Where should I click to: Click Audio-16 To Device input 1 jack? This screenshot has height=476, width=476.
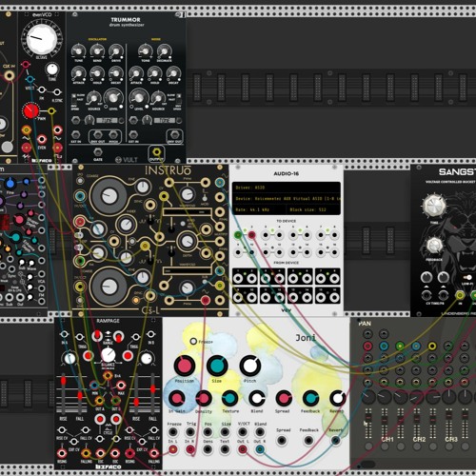click(238, 235)
